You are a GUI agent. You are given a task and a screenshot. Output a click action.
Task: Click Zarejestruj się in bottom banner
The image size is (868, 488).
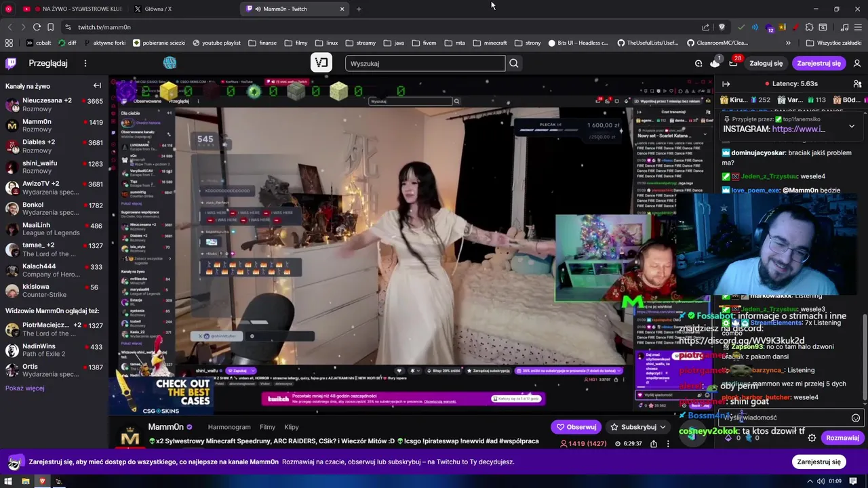818,462
